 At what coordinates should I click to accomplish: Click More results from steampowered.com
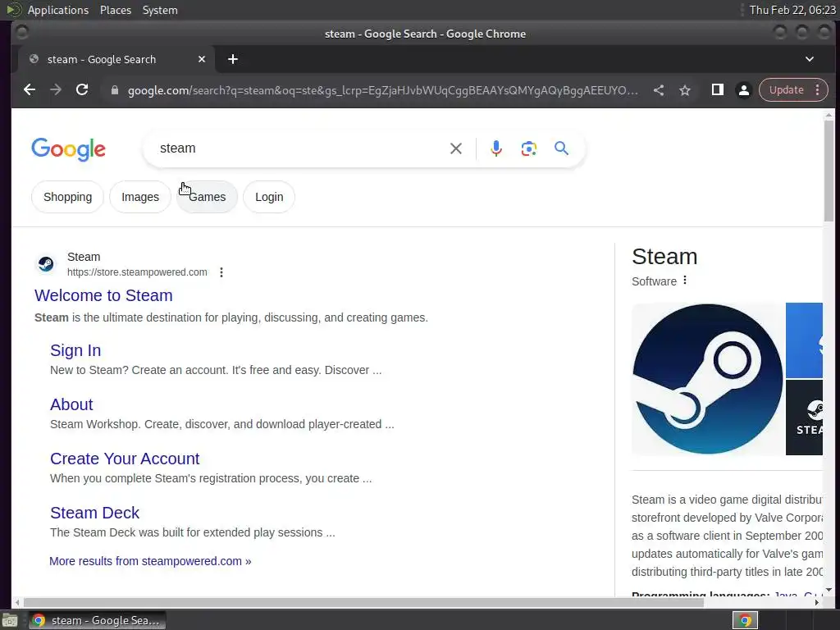pos(150,561)
